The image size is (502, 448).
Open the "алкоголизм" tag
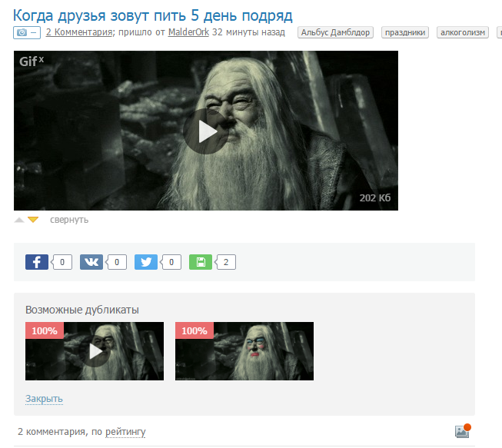(463, 32)
